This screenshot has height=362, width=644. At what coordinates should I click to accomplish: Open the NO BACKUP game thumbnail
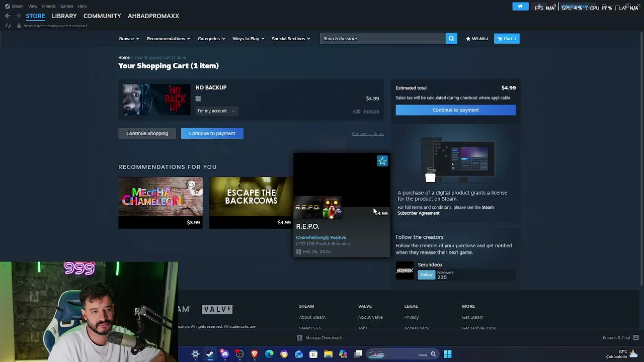click(x=157, y=100)
